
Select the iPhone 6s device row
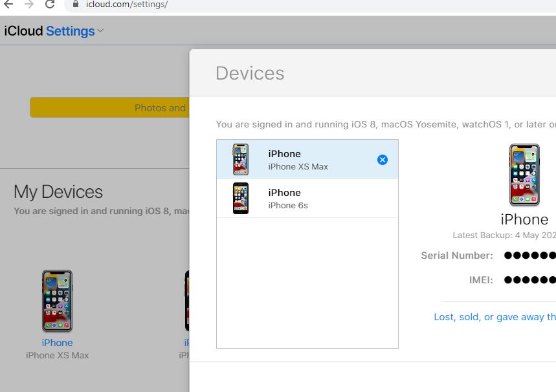pyautogui.click(x=307, y=199)
